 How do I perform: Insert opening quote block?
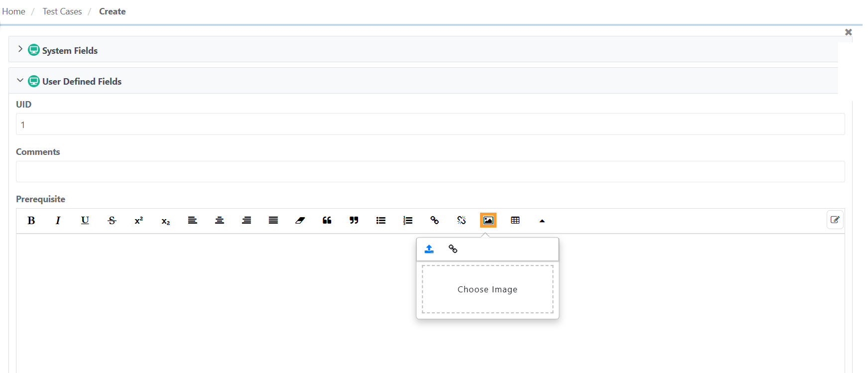(327, 220)
